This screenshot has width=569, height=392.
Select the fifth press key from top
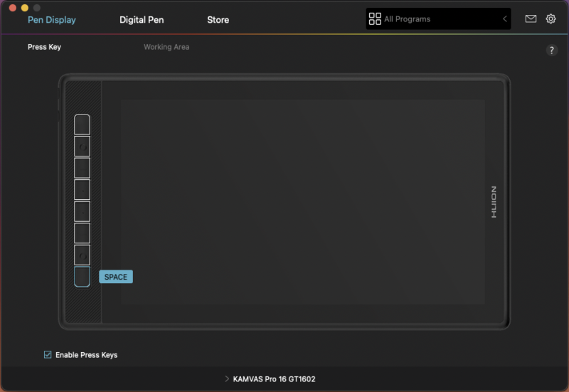[x=82, y=211]
